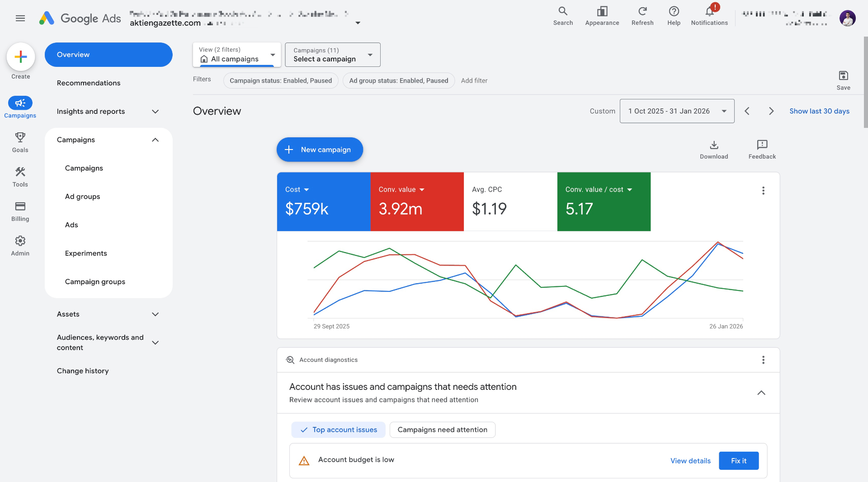Image resolution: width=868 pixels, height=482 pixels.
Task: Open the Help menu
Action: 674,16
